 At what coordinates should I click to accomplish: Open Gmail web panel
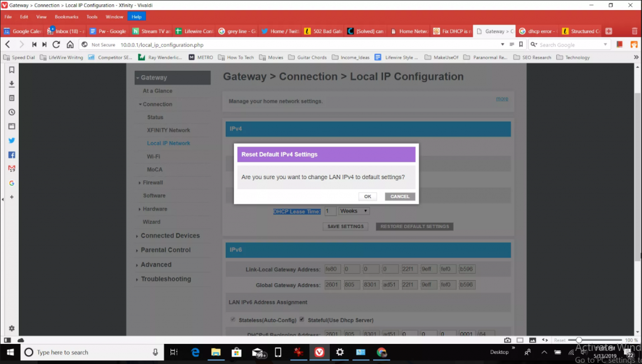11,169
